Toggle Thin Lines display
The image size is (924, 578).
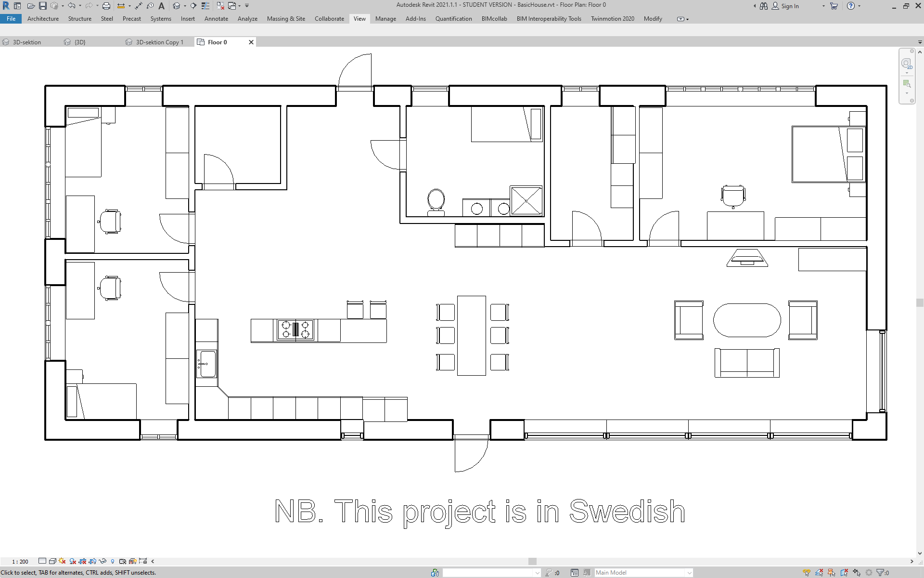(x=205, y=6)
